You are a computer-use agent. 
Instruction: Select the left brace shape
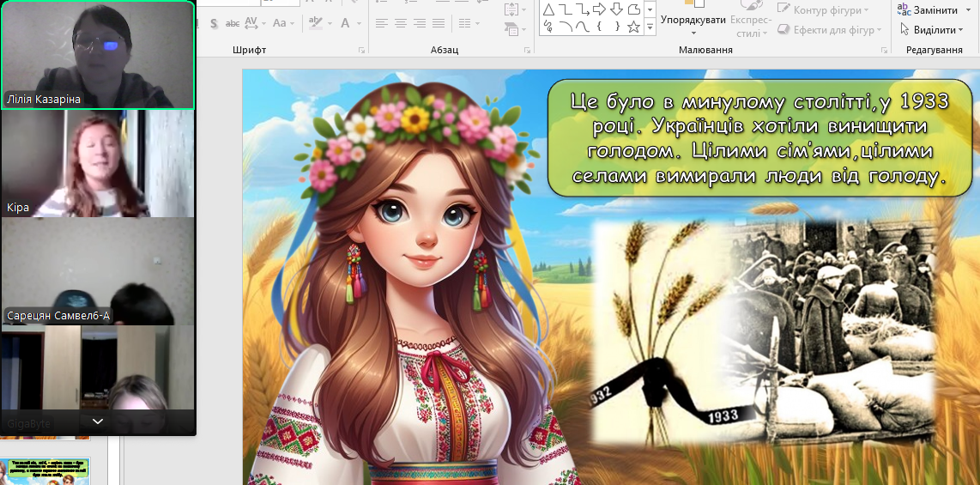pos(599,27)
